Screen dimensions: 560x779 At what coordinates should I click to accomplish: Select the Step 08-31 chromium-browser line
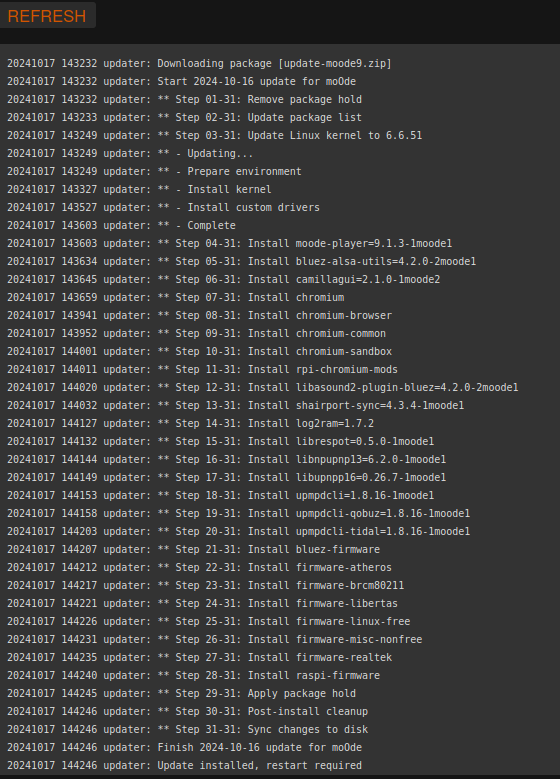pyautogui.click(x=199, y=315)
